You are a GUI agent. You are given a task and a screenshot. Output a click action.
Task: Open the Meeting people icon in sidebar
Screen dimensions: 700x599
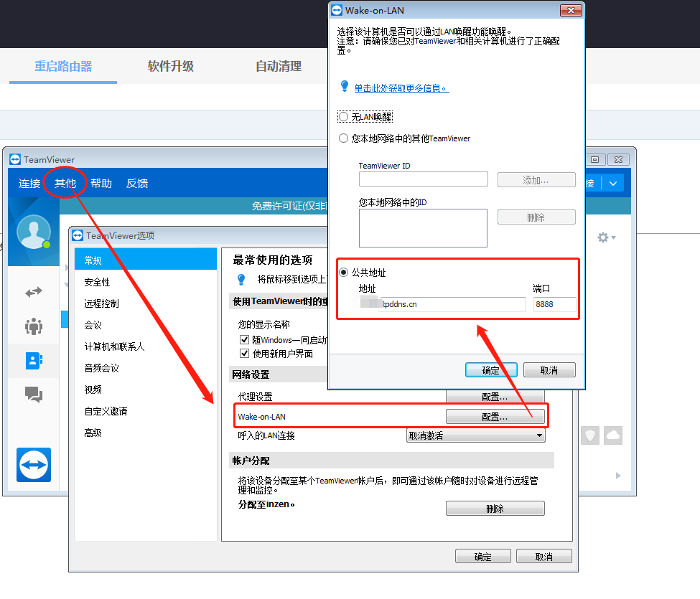34,326
